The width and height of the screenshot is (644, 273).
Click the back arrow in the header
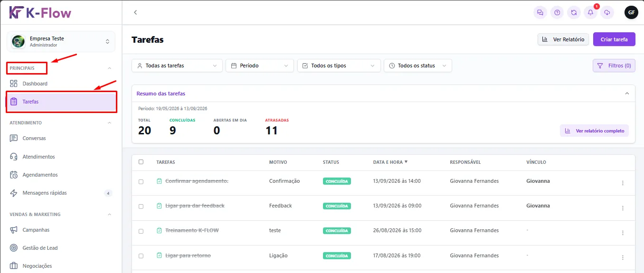(135, 12)
